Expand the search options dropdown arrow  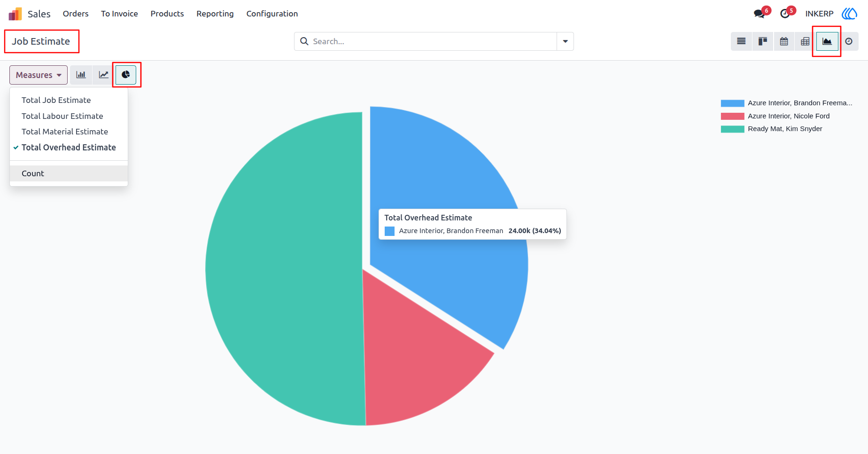click(x=565, y=41)
